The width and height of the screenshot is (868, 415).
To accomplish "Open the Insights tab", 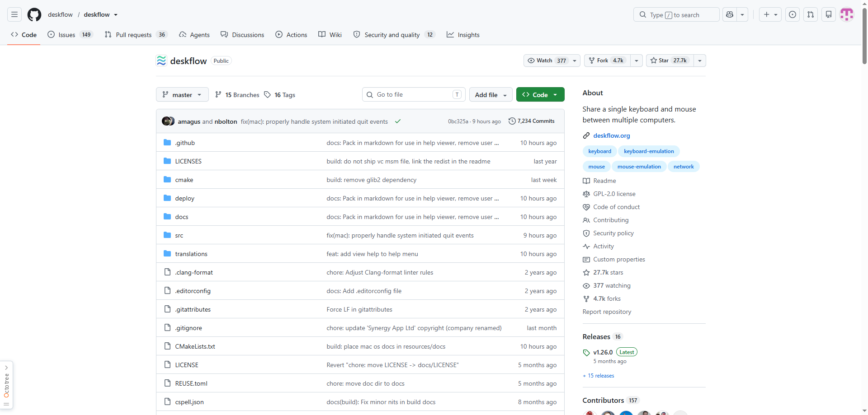I will click(x=463, y=35).
